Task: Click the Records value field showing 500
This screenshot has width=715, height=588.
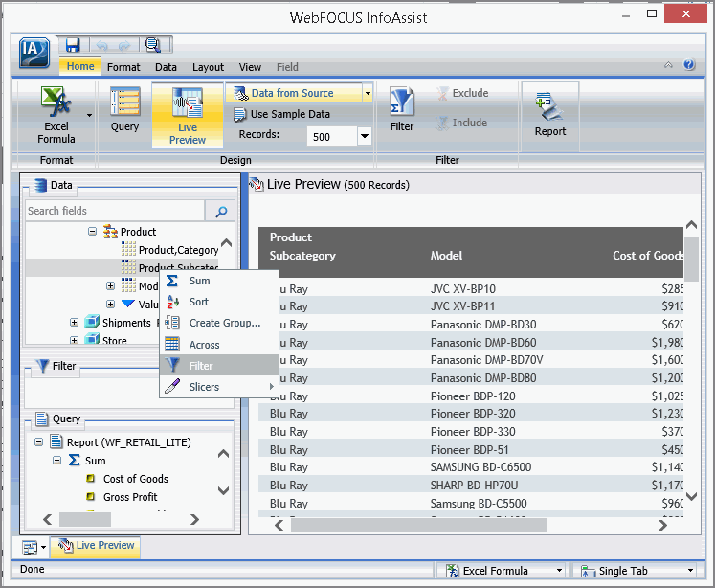Action: click(x=332, y=136)
